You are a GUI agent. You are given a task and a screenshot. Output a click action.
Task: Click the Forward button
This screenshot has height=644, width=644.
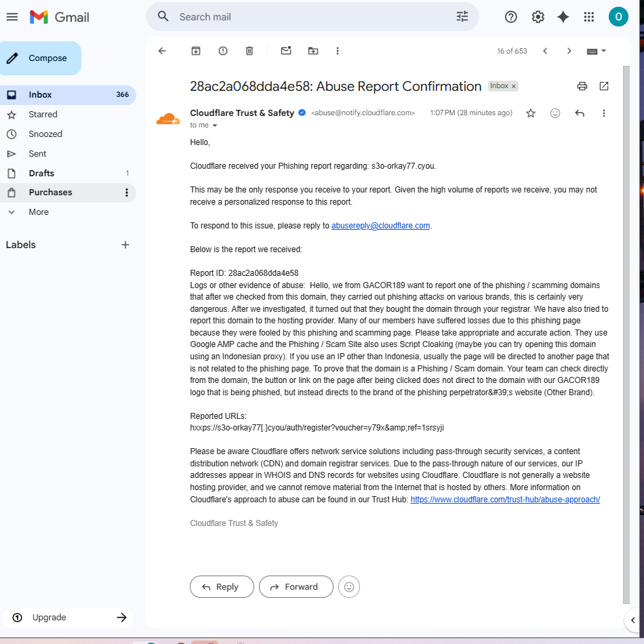click(296, 587)
